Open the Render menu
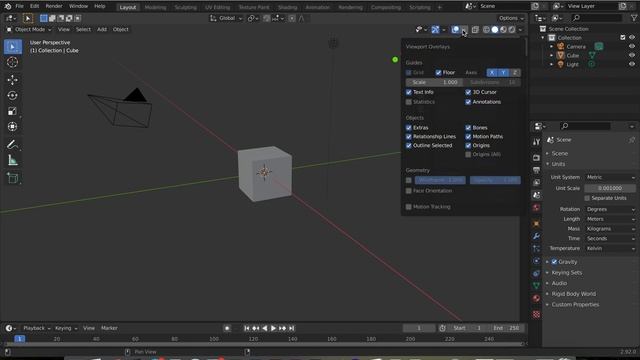Screen dimensions: 640x360 click(x=53, y=7)
